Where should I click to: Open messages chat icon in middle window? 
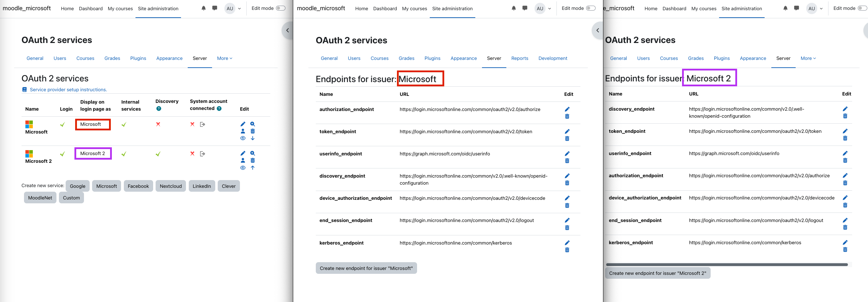525,8
